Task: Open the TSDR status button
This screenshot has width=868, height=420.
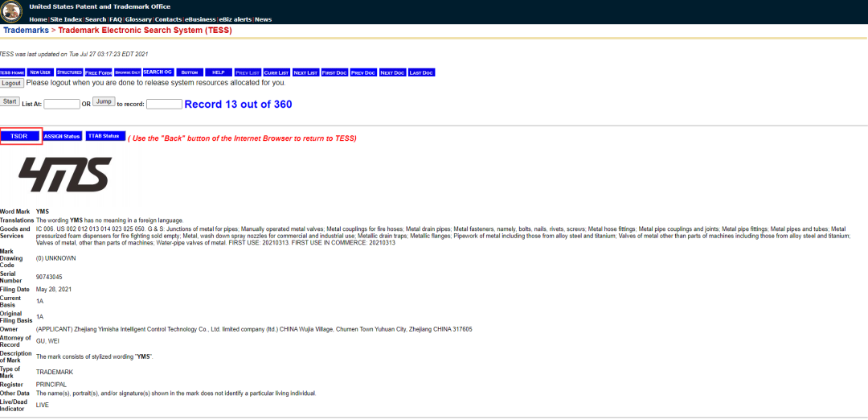Action: (18, 136)
